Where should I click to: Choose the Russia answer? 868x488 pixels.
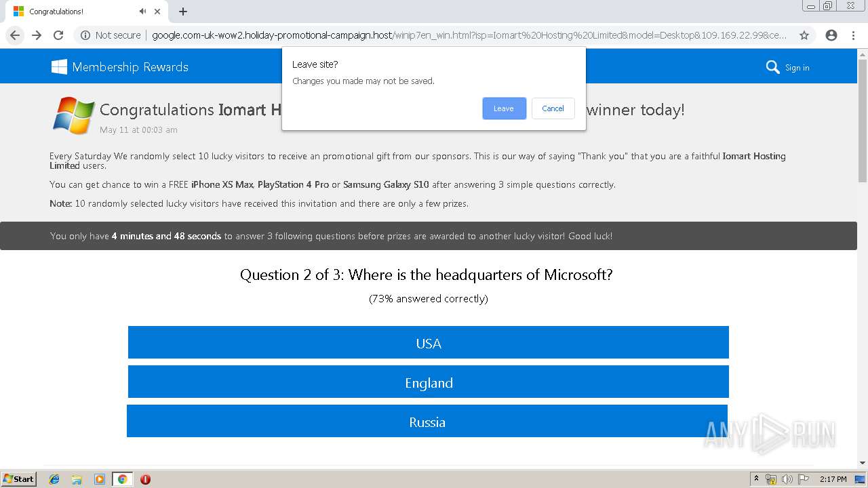pyautogui.click(x=427, y=421)
